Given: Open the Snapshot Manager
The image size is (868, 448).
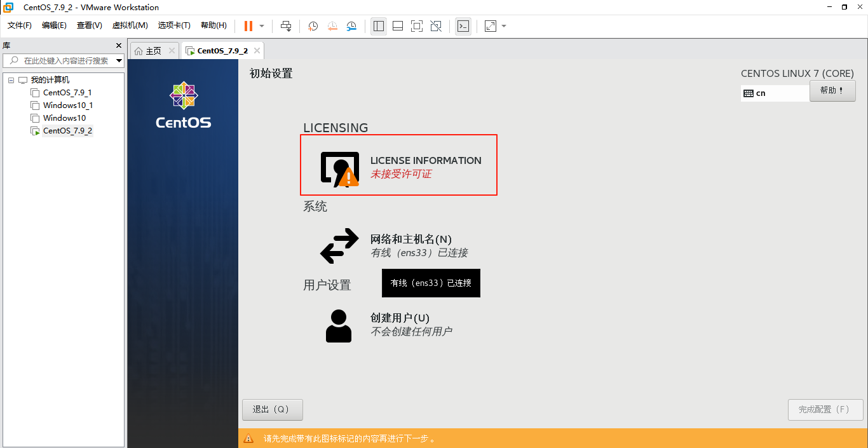Looking at the screenshot, I should [x=351, y=26].
